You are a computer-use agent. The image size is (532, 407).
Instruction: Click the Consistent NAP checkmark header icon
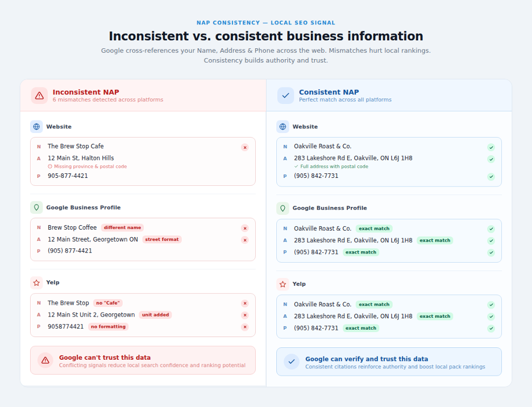[286, 95]
